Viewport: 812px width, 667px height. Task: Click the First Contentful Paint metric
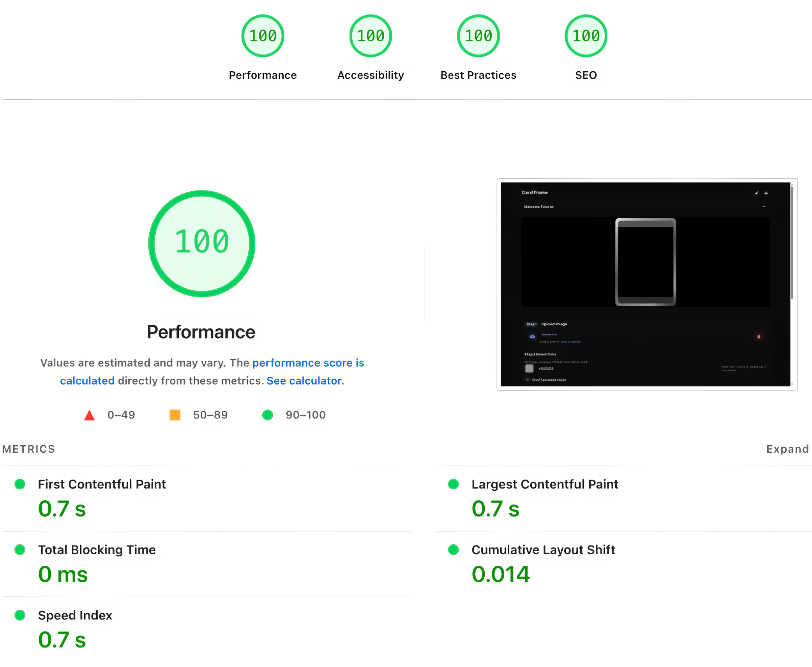pyautogui.click(x=102, y=484)
